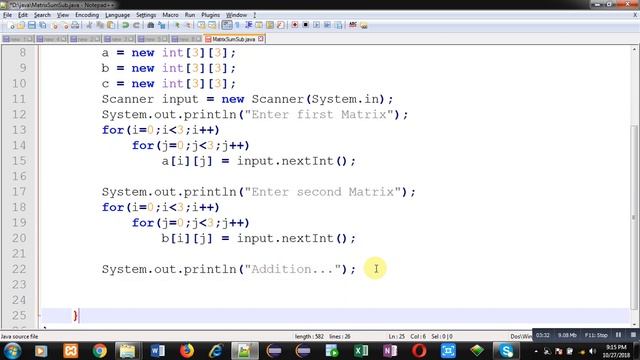Create a new file with New toolbar icon

11,25
